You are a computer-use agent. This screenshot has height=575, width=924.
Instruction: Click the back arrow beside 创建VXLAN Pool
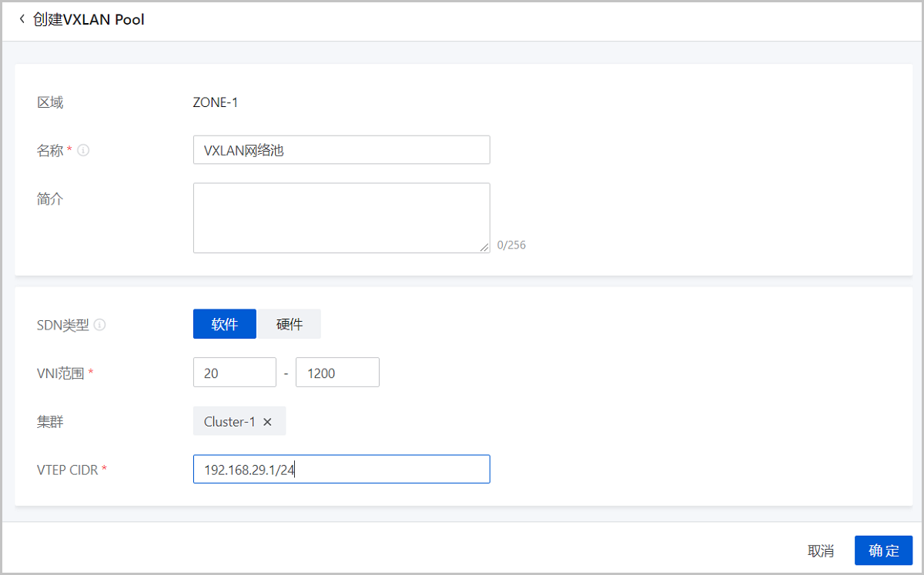[x=22, y=19]
